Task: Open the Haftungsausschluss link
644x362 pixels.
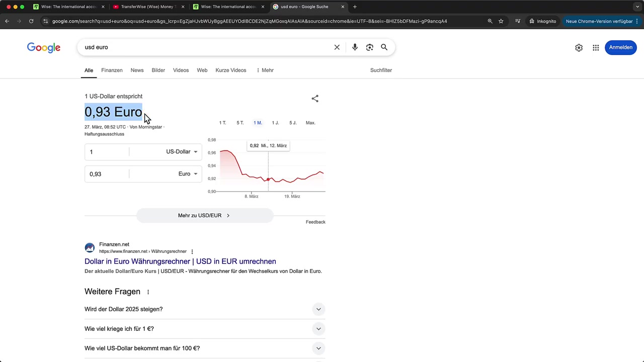Action: tap(104, 134)
